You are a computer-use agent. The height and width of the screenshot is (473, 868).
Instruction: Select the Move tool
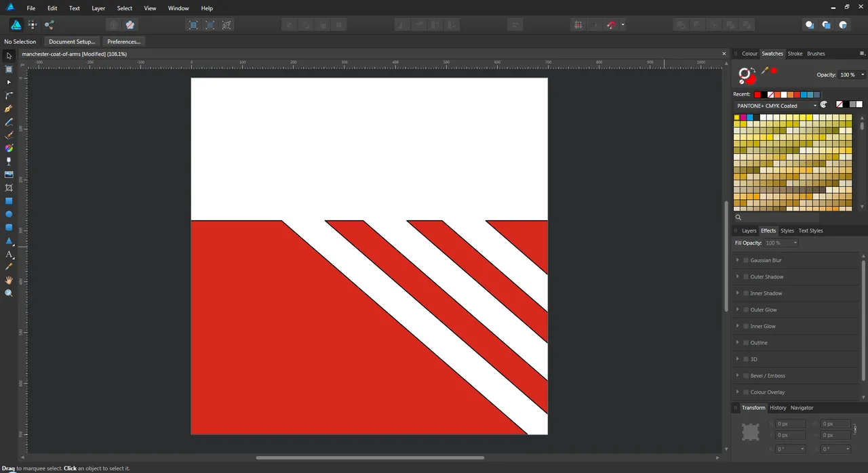pos(9,56)
